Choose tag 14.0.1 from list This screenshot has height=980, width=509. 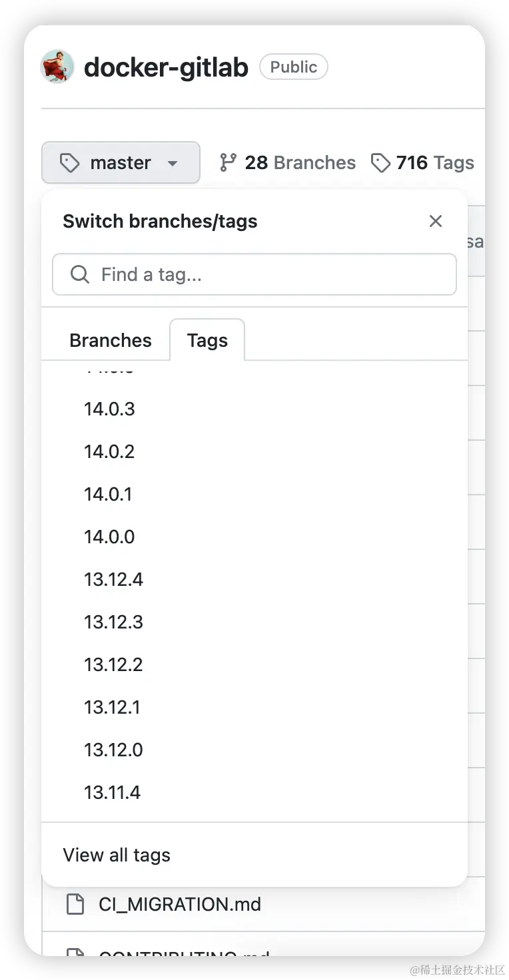click(108, 494)
